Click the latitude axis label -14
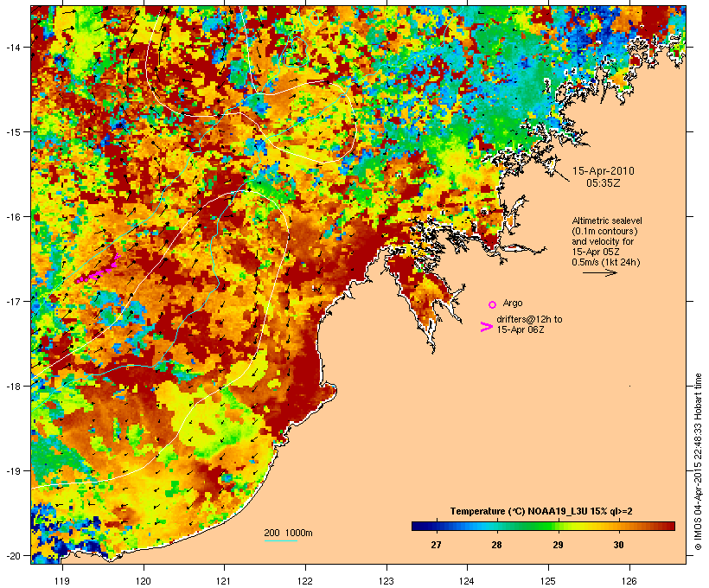This screenshot has height=588, width=709. point(12,47)
